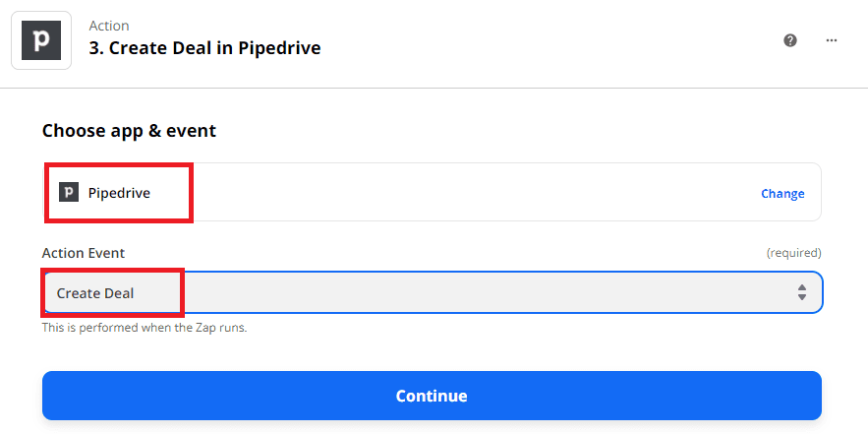Click the Action label above the step title
This screenshot has width=868, height=434.
pyautogui.click(x=109, y=26)
